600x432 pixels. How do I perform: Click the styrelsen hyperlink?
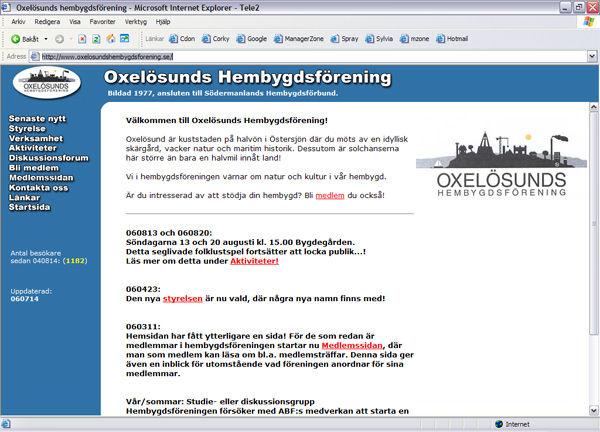point(183,298)
